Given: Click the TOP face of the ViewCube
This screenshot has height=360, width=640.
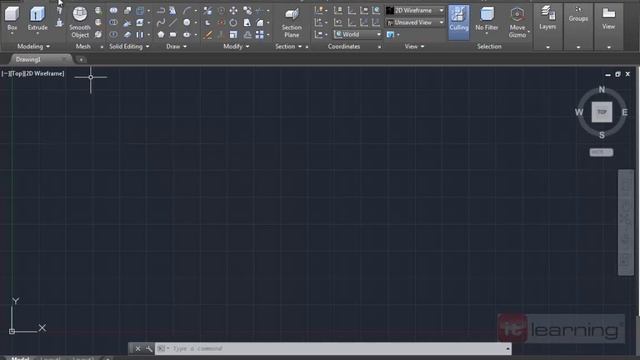Looking at the screenshot, I should tap(602, 112).
